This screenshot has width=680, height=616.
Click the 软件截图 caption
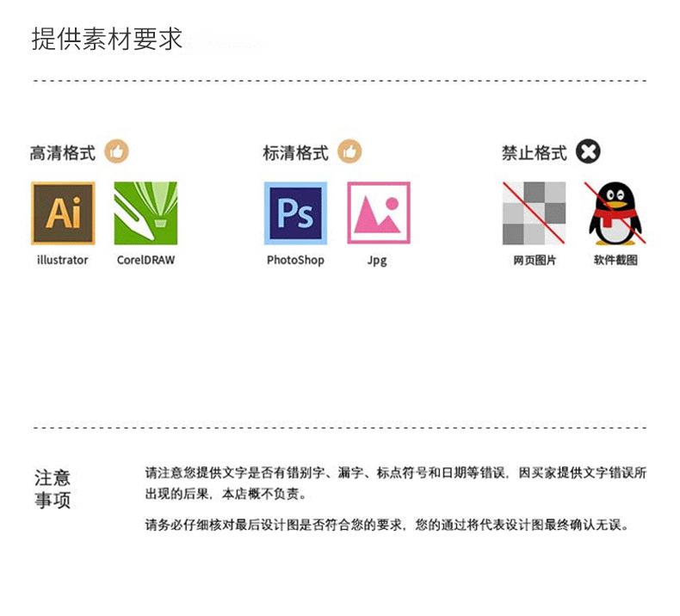click(615, 260)
